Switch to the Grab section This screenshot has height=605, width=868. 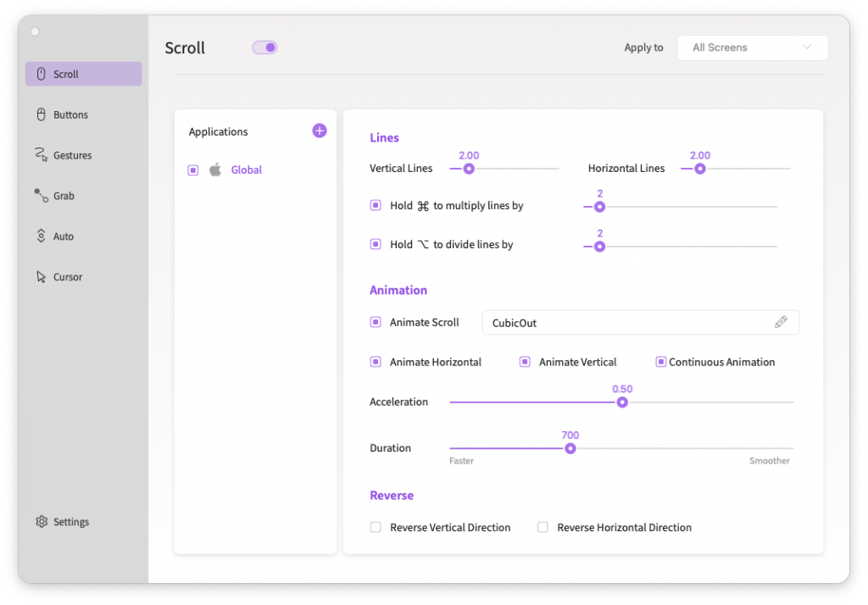(84, 196)
